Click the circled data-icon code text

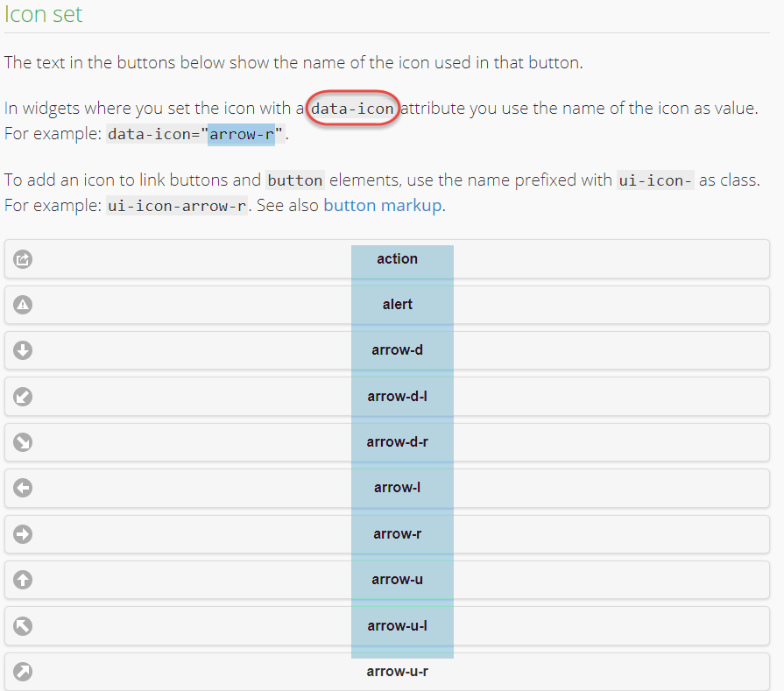tap(352, 109)
